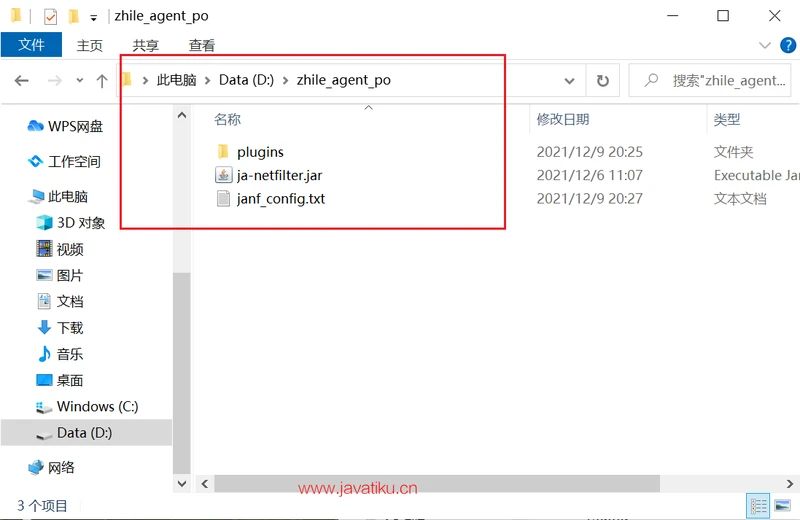Click the back navigation arrow
Screen dimensions: 800x520
pyautogui.click(x=22, y=81)
